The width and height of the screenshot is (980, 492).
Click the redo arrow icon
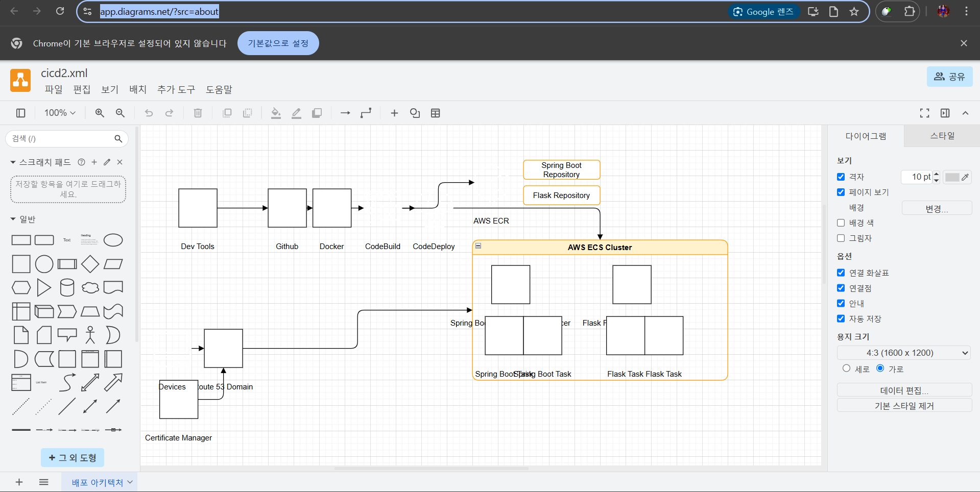169,113
